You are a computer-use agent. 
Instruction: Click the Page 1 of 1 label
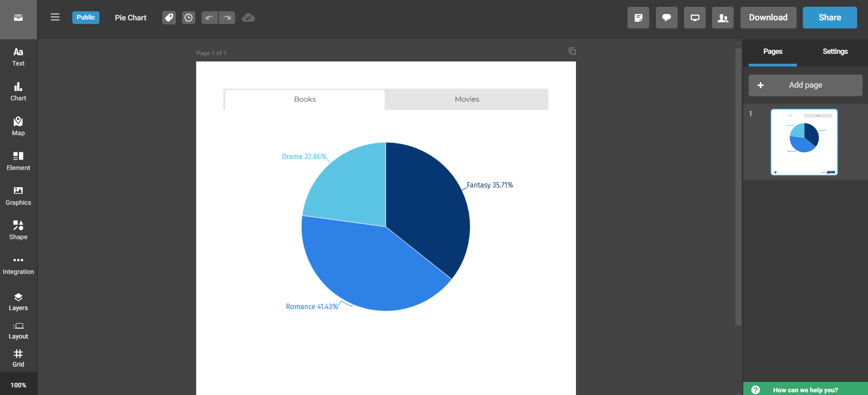[211, 53]
